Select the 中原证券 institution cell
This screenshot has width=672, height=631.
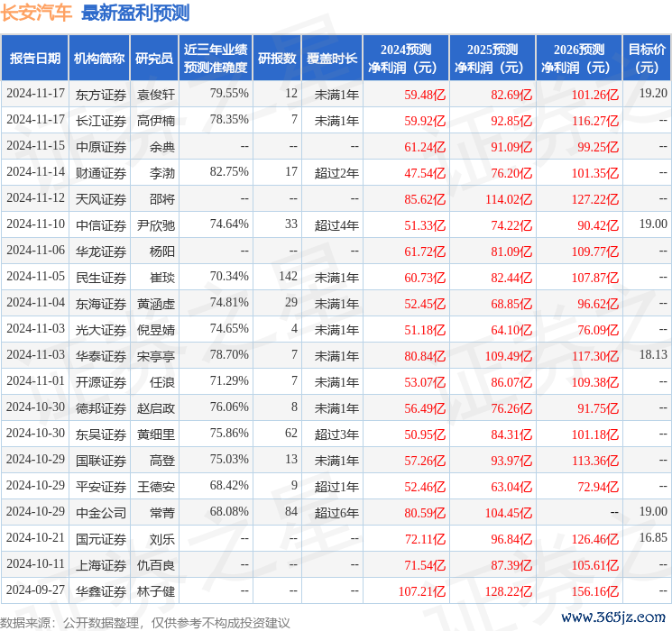[101, 147]
